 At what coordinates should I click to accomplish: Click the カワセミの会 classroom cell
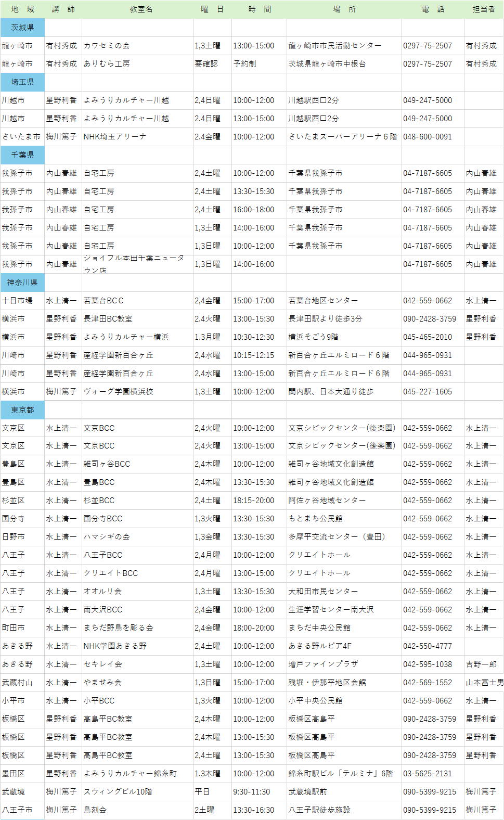[x=107, y=46]
